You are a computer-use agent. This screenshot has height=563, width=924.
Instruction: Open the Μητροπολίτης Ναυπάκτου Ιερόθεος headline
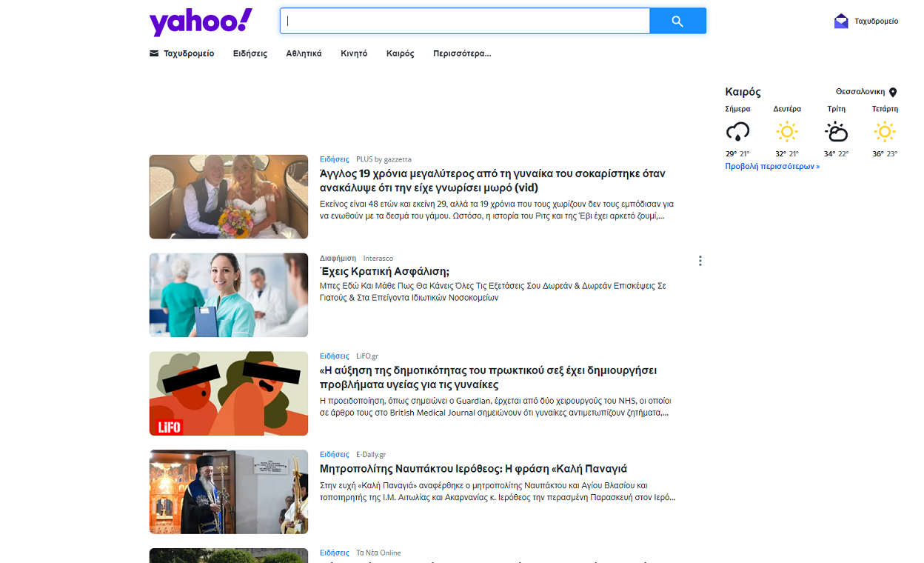pyautogui.click(x=474, y=469)
